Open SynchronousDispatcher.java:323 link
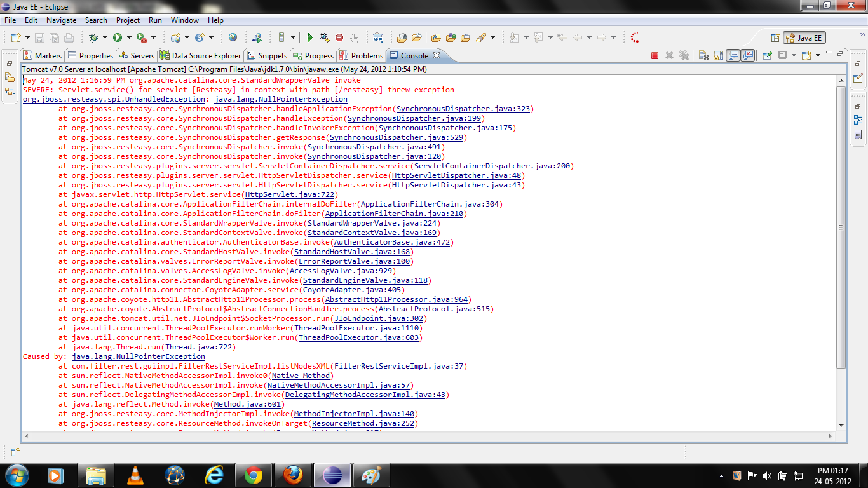The image size is (868, 488). (463, 109)
